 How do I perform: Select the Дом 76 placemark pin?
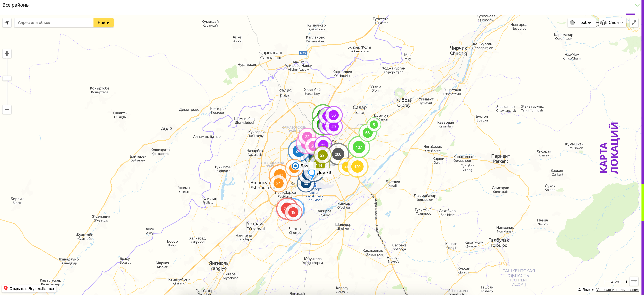[312, 173]
